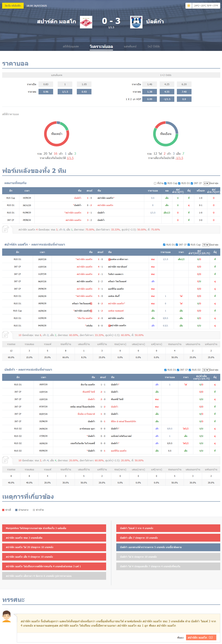Click อาร์เซนอล ทูลา team name

coord(87,428)
